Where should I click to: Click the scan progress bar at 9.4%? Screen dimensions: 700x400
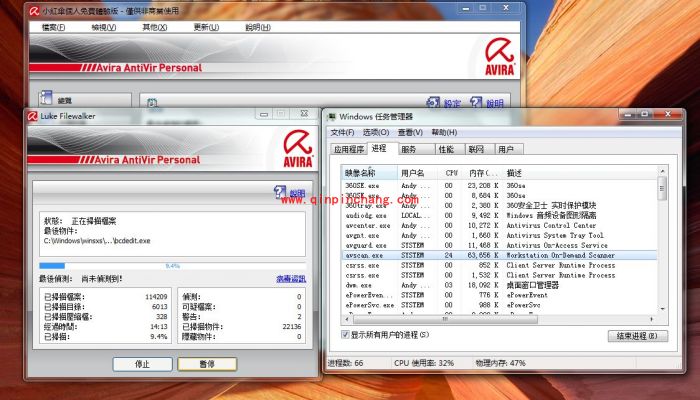click(172, 266)
